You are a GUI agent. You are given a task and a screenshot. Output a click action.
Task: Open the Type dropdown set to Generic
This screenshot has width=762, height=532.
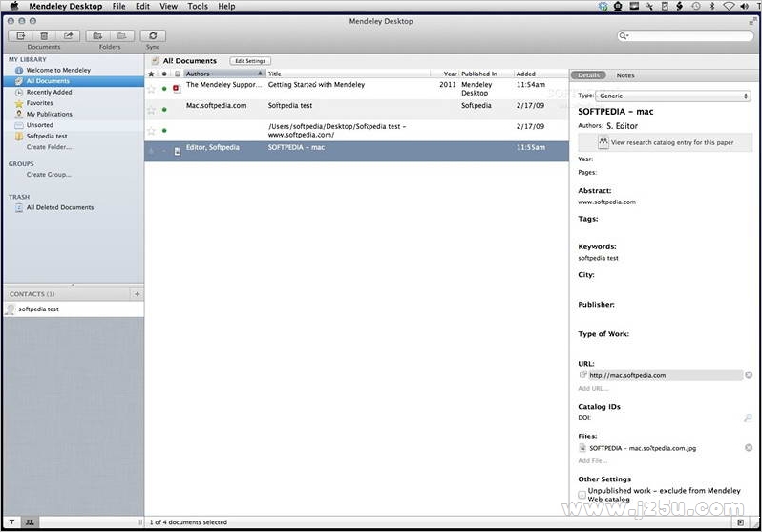(x=673, y=96)
